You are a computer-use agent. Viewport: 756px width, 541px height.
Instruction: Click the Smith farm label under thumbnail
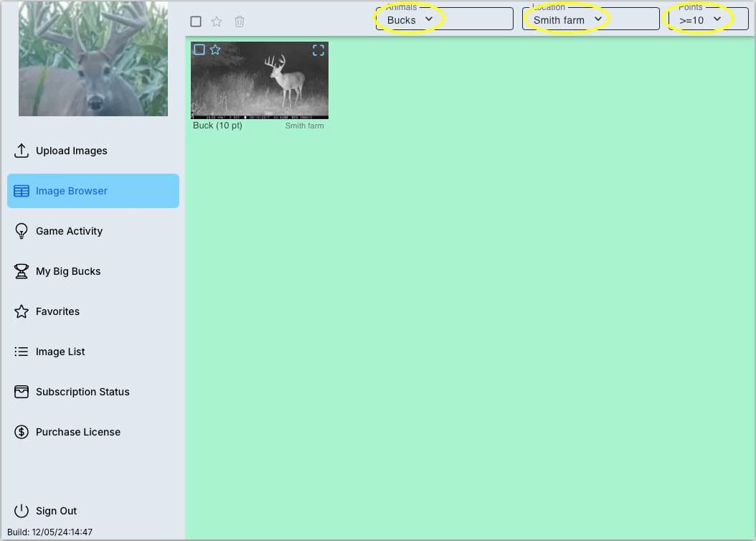304,126
